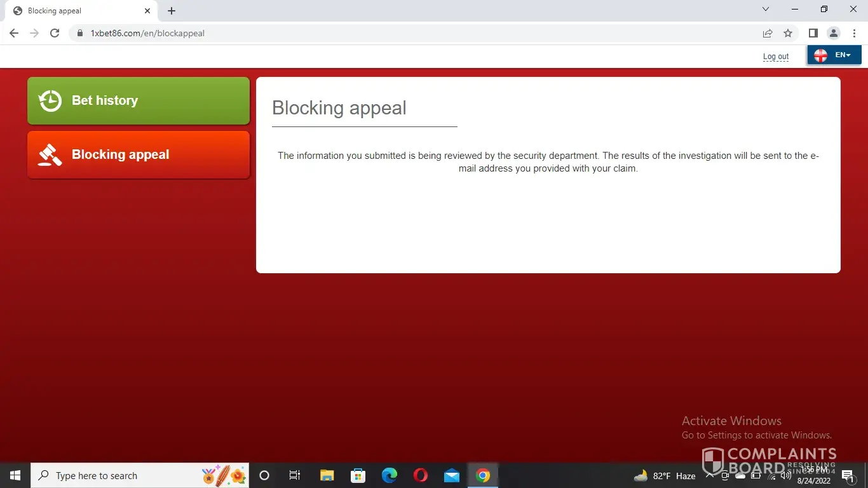
Task: Open the Opera browser from taskbar
Action: tap(420, 475)
